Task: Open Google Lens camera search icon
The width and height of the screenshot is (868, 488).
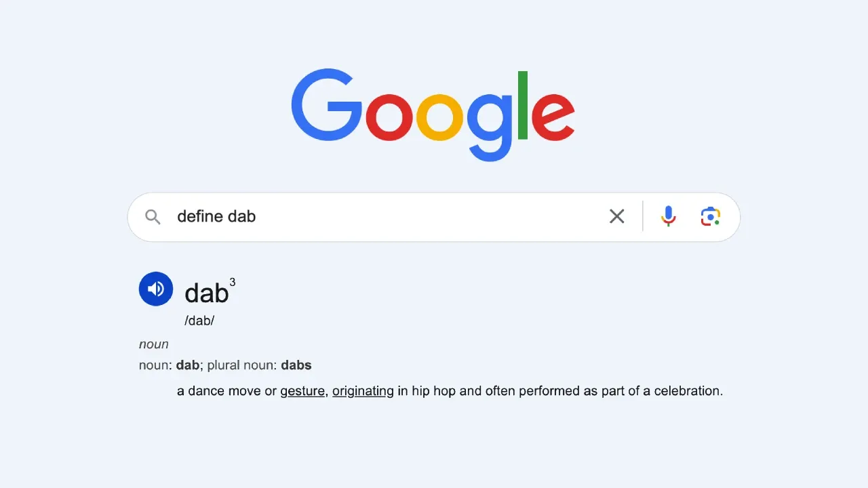Action: point(710,216)
